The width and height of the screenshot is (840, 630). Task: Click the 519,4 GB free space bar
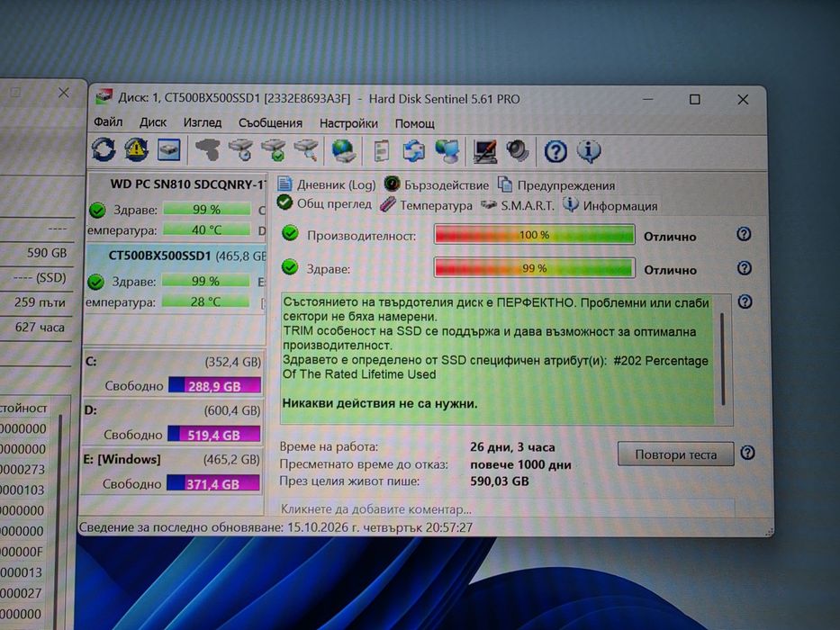pos(213,435)
